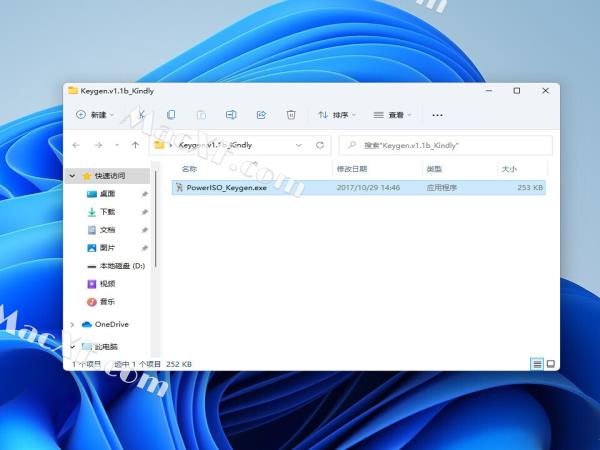Click the Paste icon in toolbar

coord(201,115)
